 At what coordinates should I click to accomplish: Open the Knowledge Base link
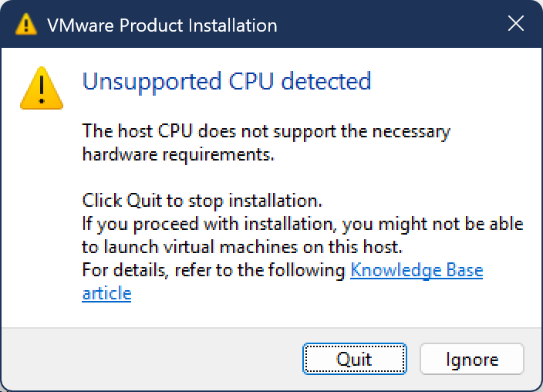click(x=417, y=270)
